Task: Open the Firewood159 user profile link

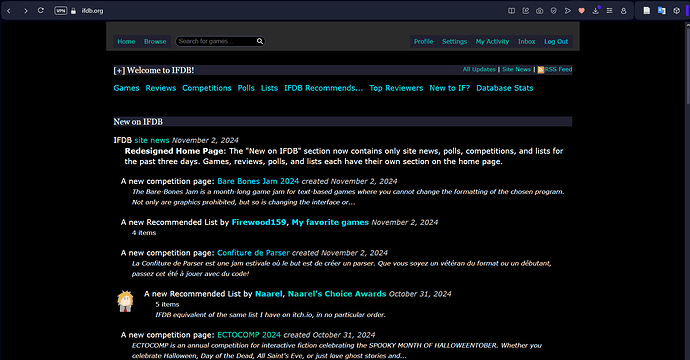Action: click(259, 222)
